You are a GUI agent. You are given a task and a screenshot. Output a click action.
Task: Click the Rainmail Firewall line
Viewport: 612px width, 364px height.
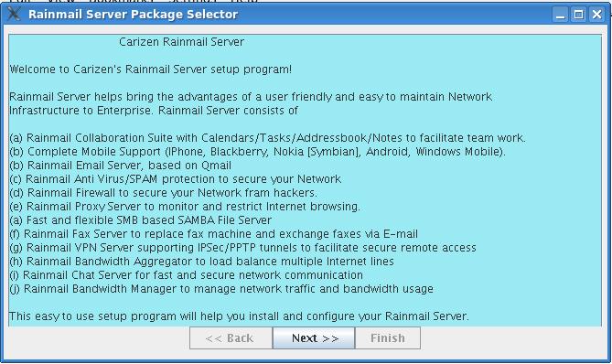(x=163, y=193)
